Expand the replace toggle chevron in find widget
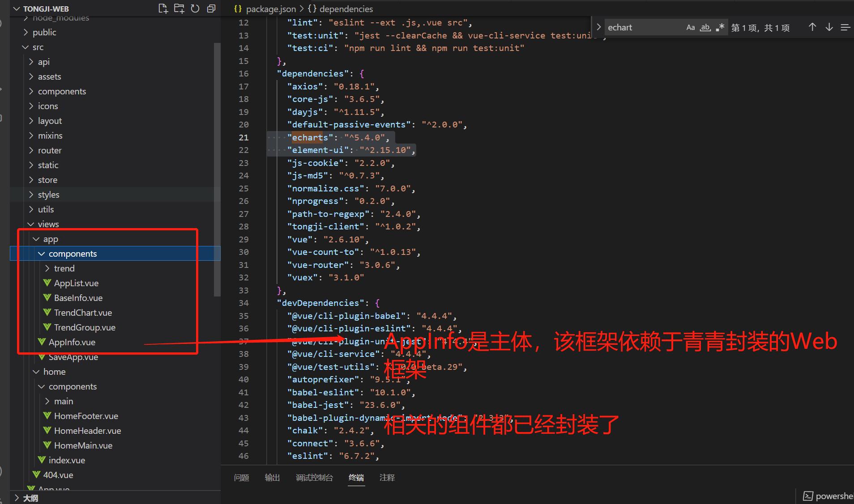 (598, 27)
